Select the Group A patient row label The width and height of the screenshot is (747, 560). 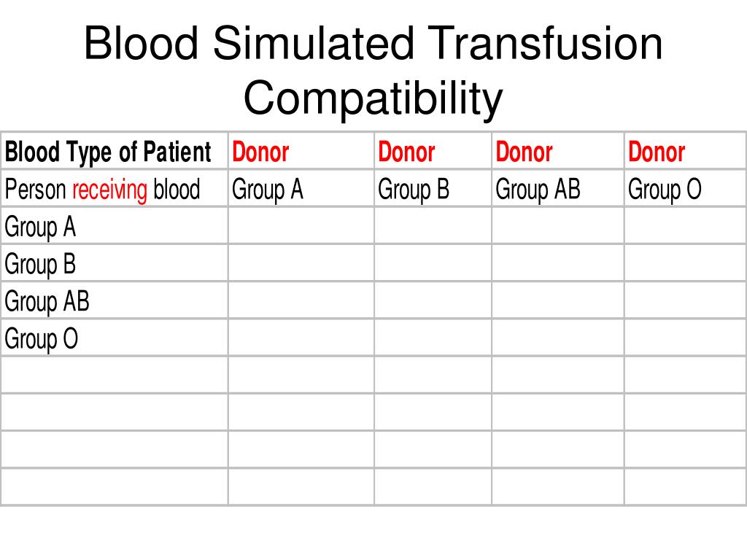pyautogui.click(x=115, y=226)
